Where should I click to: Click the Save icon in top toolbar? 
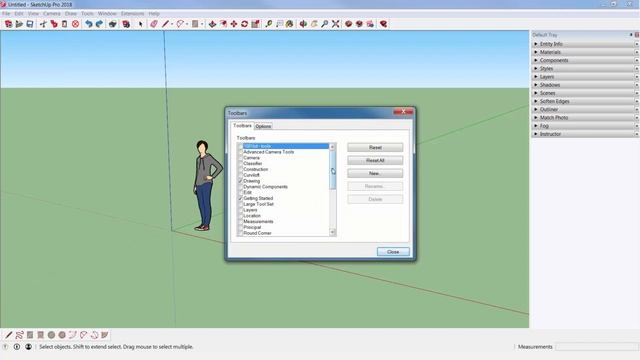30,24
